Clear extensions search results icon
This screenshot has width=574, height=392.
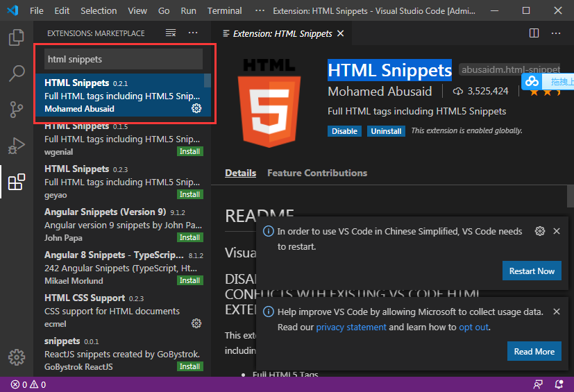pos(171,33)
